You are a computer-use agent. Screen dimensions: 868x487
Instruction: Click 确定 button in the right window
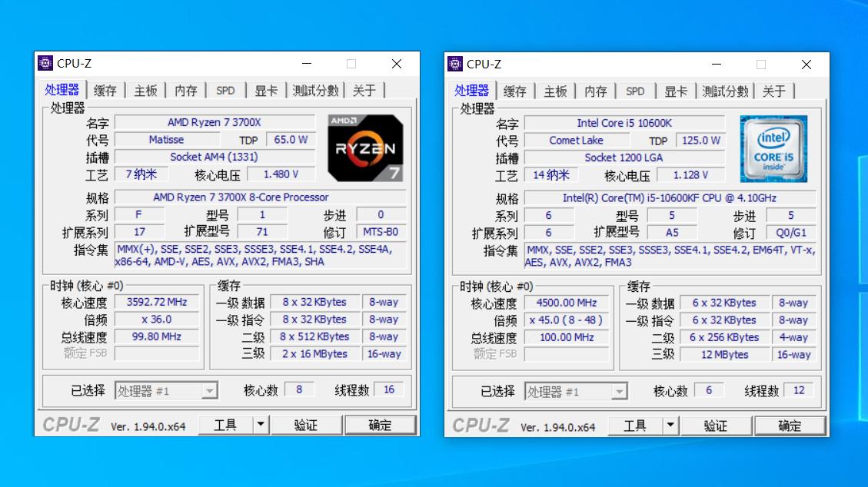pyautogui.click(x=790, y=425)
